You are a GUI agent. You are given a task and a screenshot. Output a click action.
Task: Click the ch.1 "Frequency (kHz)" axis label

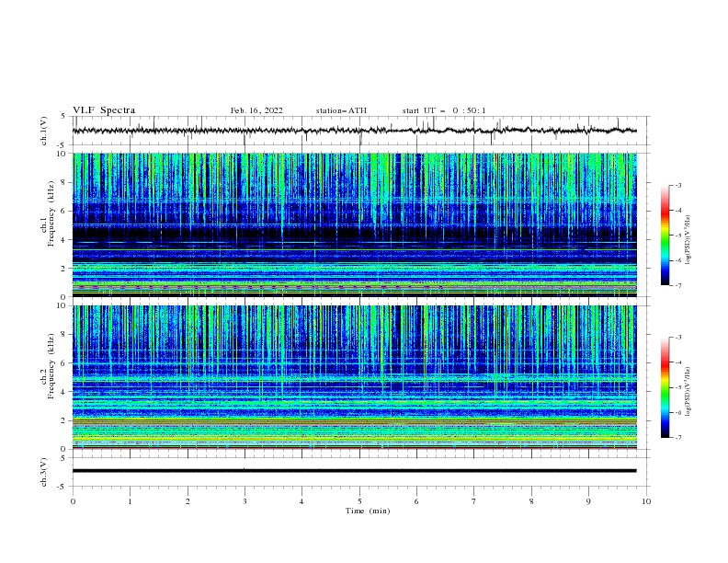coord(51,212)
